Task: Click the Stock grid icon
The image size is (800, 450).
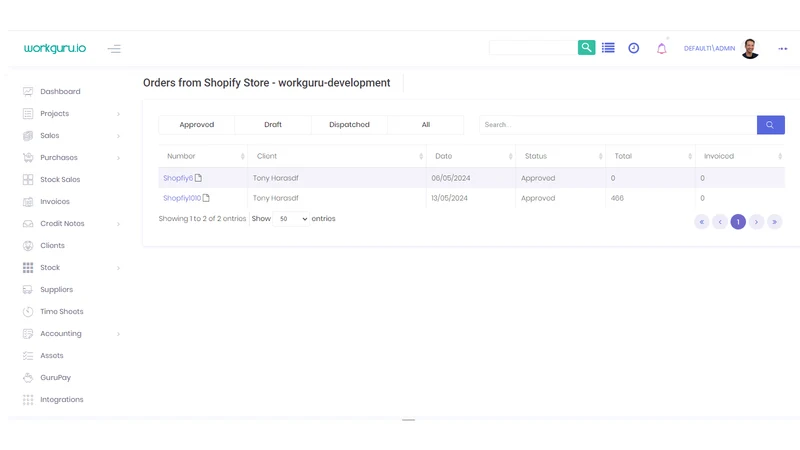Action: coord(28,267)
